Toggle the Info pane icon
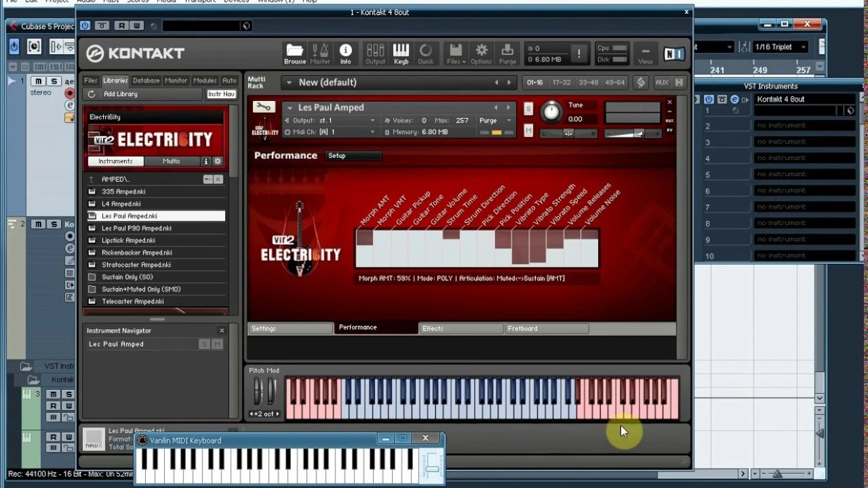The height and width of the screenshot is (488, 868). pos(346,54)
